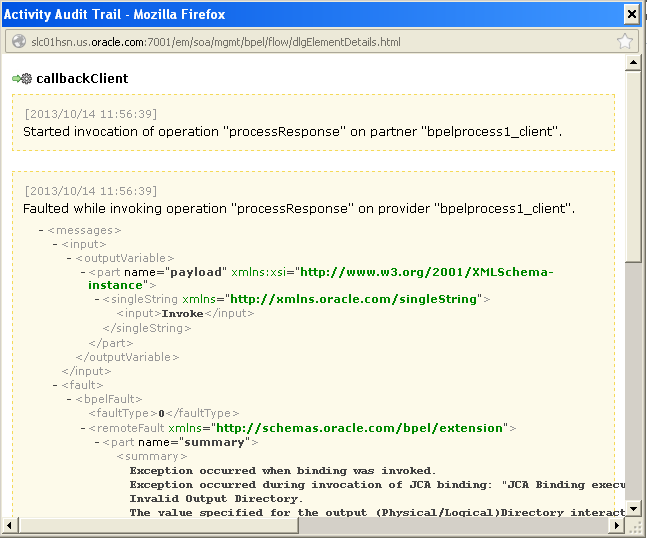Screen dimensions: 647x538
Task: Click the </singleString> closing tag
Action: [x=147, y=328]
